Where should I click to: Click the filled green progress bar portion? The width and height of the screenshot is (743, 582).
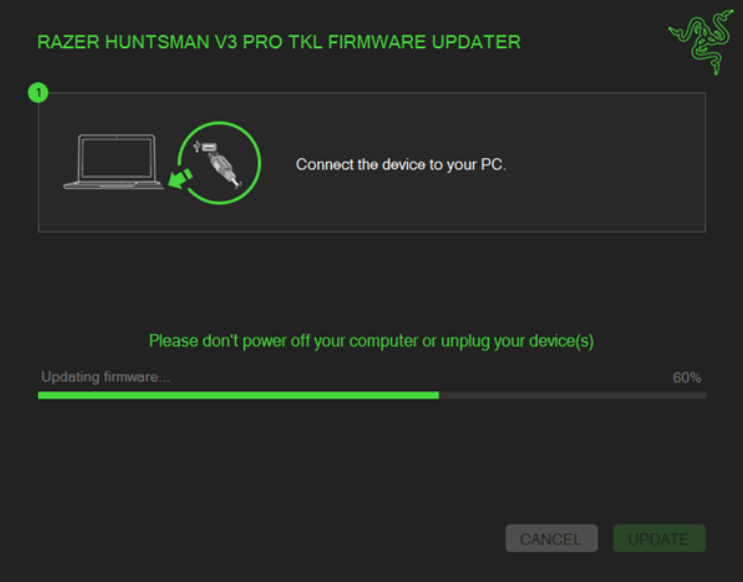click(x=238, y=395)
